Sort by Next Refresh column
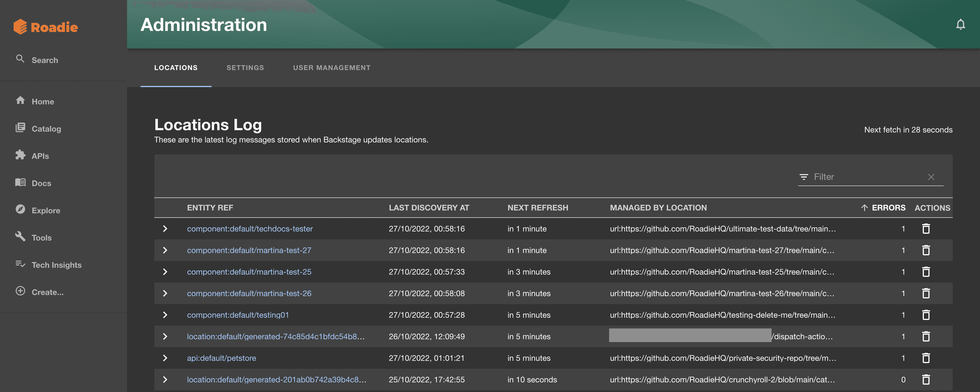This screenshot has height=392, width=980. pyautogui.click(x=538, y=208)
